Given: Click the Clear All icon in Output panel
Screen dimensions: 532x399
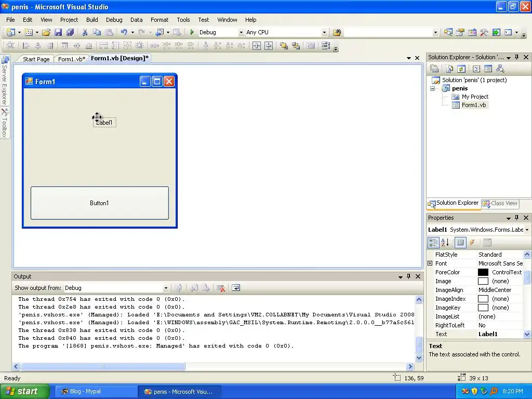Looking at the screenshot, I should 221,288.
